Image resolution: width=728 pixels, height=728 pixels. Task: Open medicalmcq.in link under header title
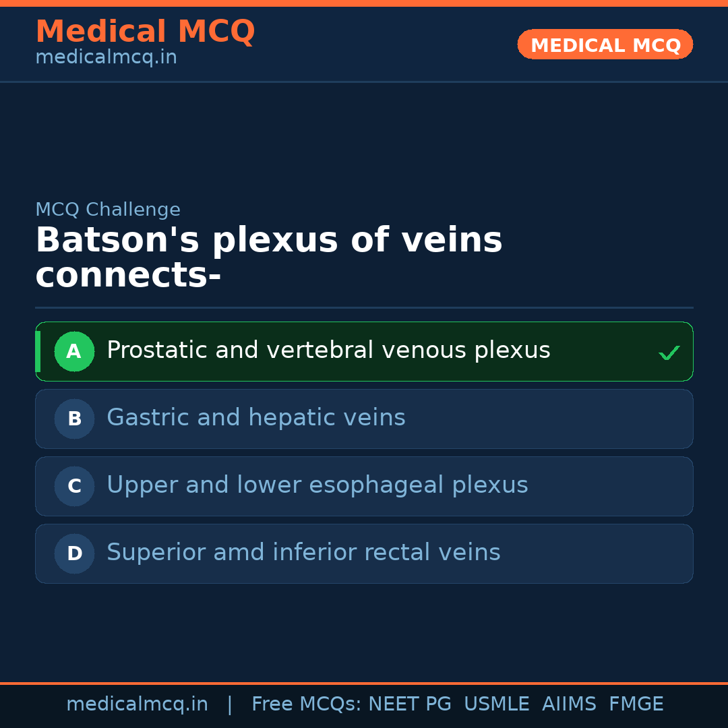coord(106,58)
